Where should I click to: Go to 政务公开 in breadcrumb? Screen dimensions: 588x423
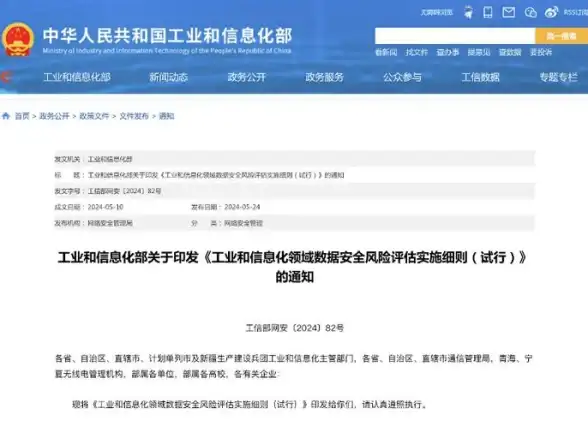point(54,116)
